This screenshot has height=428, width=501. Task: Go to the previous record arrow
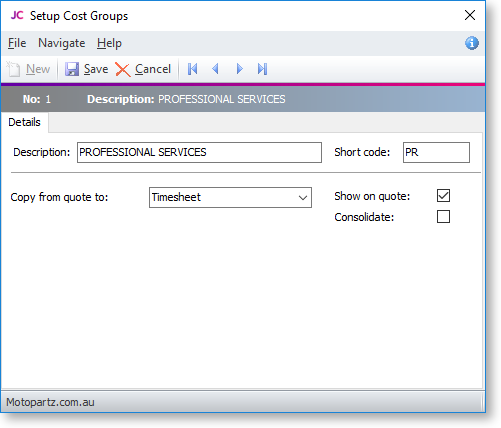pos(215,69)
